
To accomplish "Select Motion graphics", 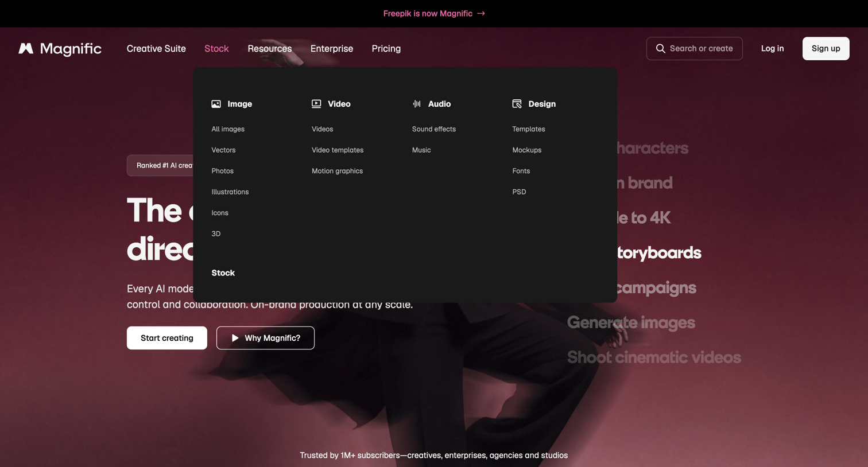I will click(337, 171).
